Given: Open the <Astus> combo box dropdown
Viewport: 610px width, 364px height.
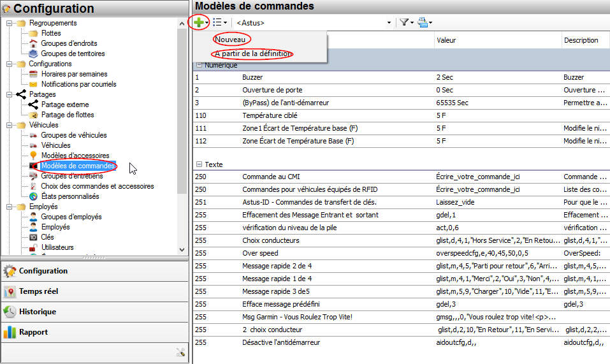Looking at the screenshot, I should (x=389, y=23).
